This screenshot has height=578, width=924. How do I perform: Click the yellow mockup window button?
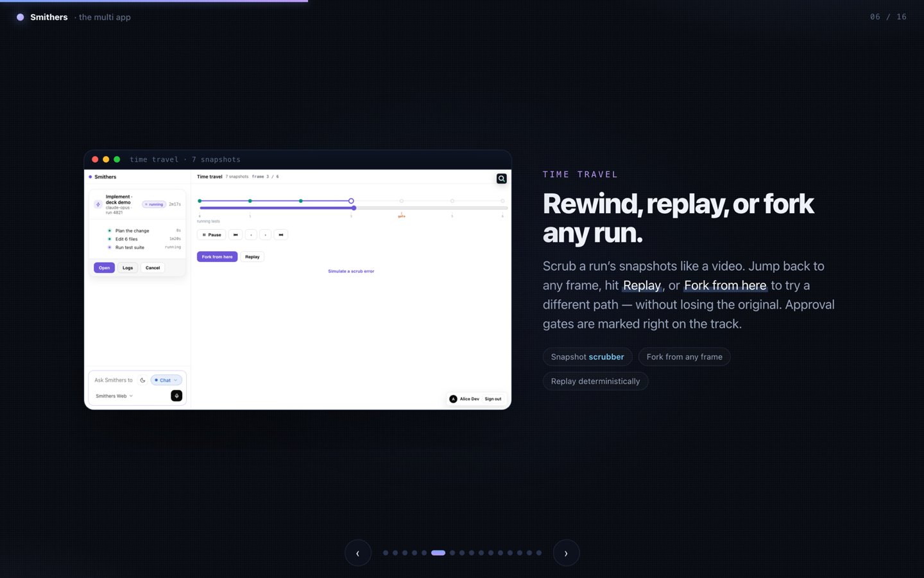click(106, 159)
